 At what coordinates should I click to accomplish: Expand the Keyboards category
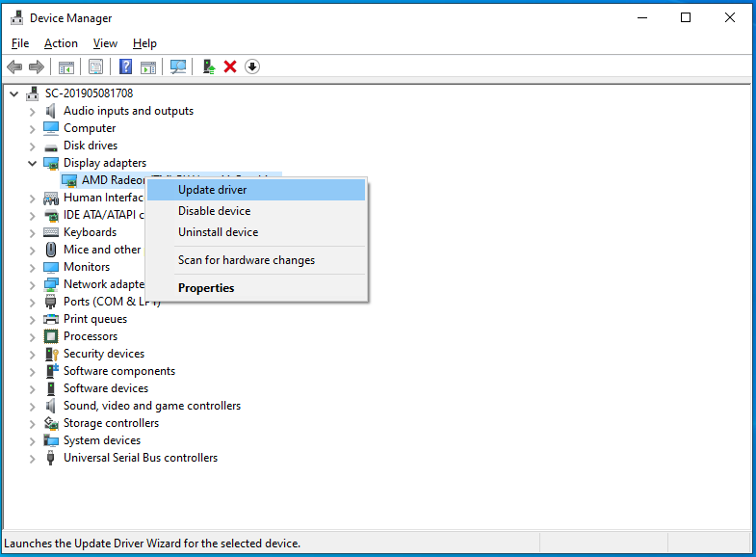click(33, 233)
